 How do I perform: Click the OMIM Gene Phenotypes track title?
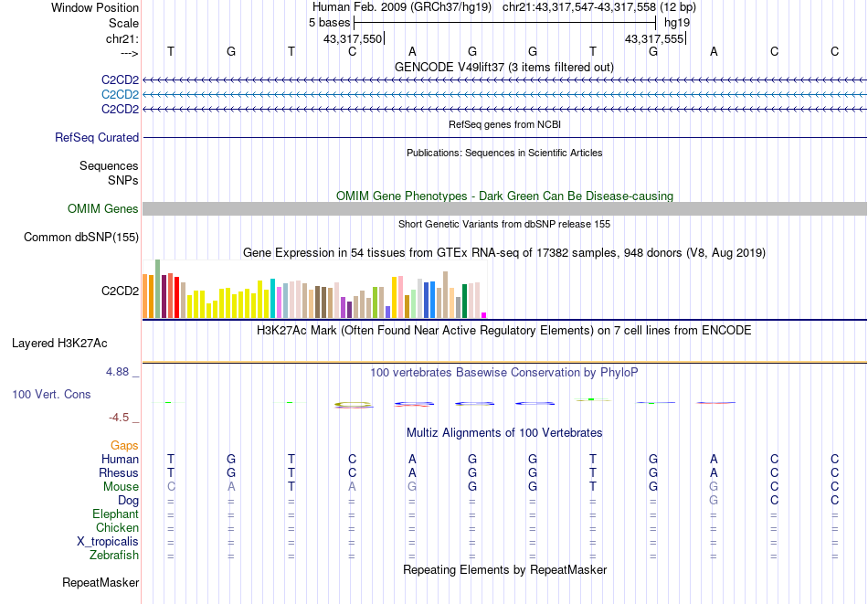(504, 196)
